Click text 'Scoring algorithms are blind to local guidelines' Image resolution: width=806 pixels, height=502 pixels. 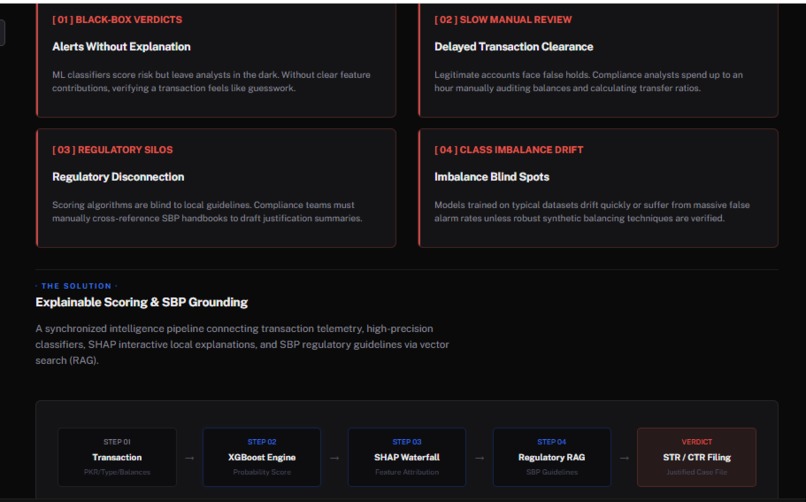click(x=207, y=211)
